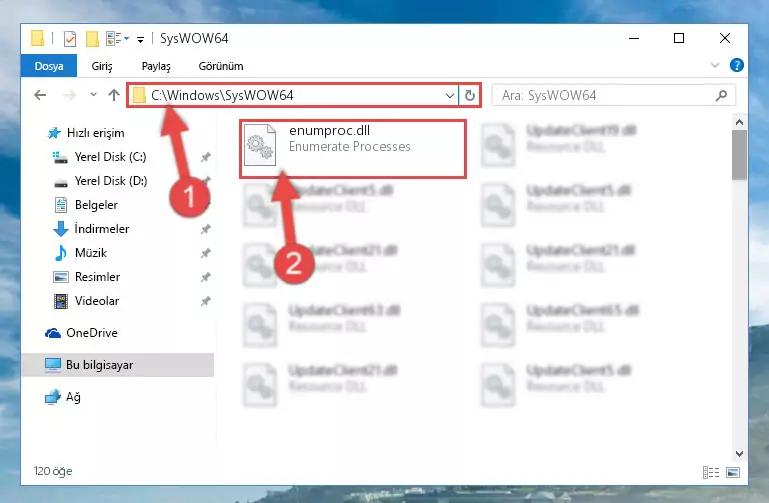Open the blue Help question mark
Image resolution: width=769 pixels, height=503 pixels.
pyautogui.click(x=736, y=65)
